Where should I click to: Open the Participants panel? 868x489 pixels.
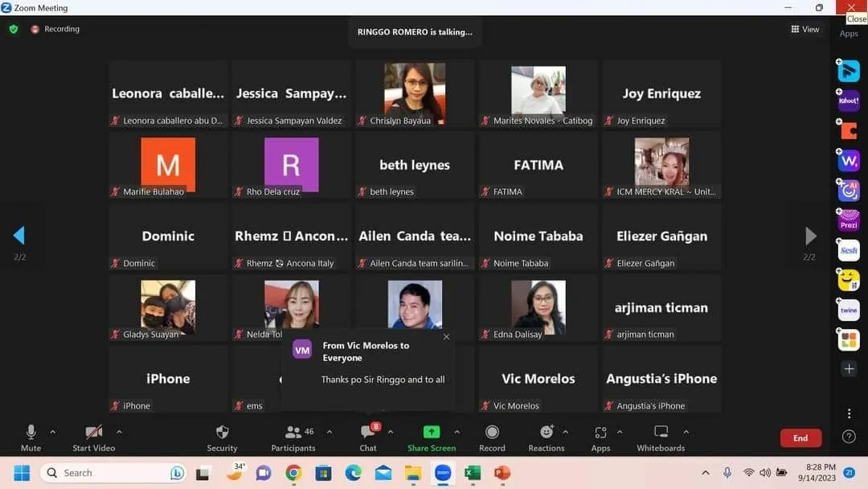click(x=293, y=438)
